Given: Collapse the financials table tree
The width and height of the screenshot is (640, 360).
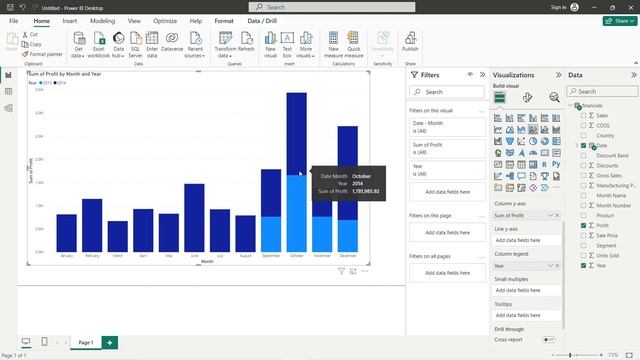Looking at the screenshot, I should pos(571,105).
